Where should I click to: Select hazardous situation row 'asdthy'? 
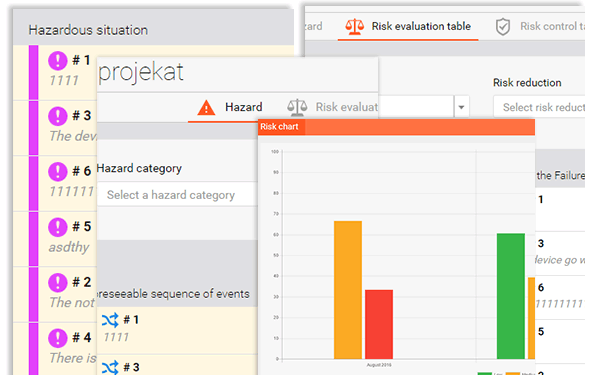click(x=55, y=239)
